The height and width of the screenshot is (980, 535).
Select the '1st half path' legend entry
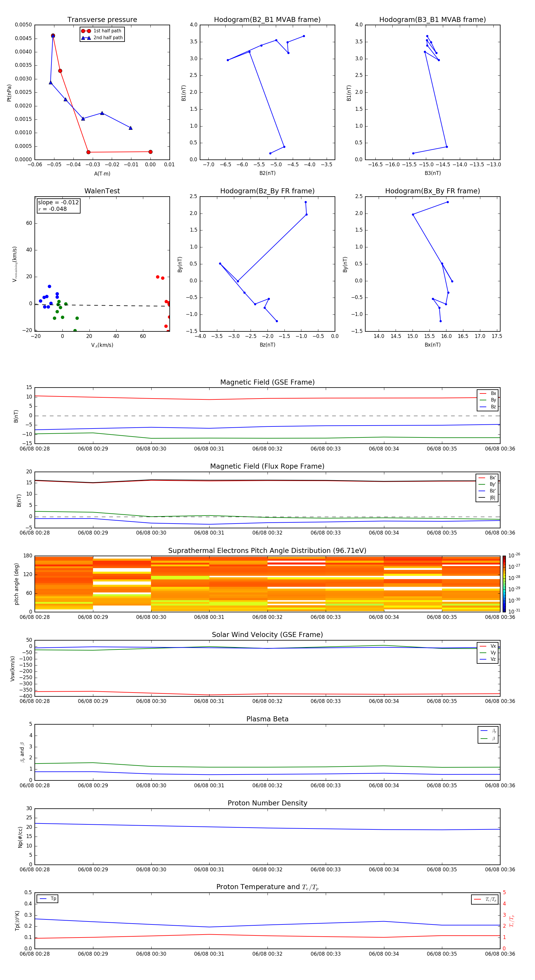coord(102,31)
